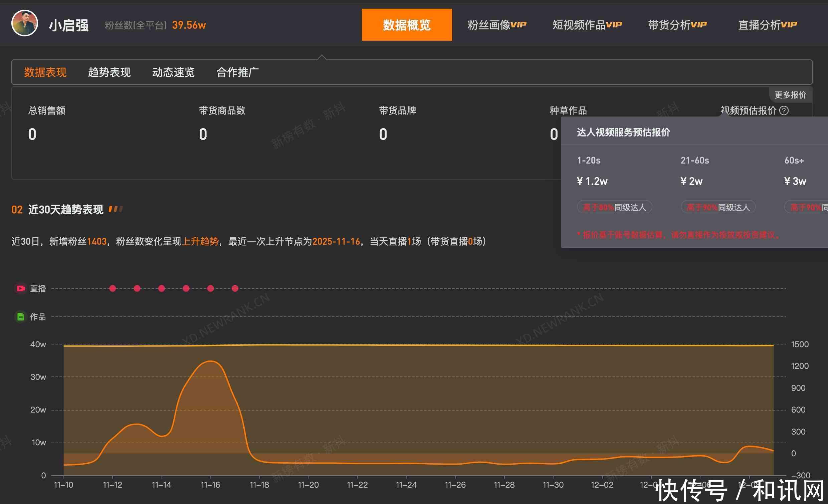Click the live stream dot above 11-16
The image size is (828, 504).
pyautogui.click(x=210, y=288)
